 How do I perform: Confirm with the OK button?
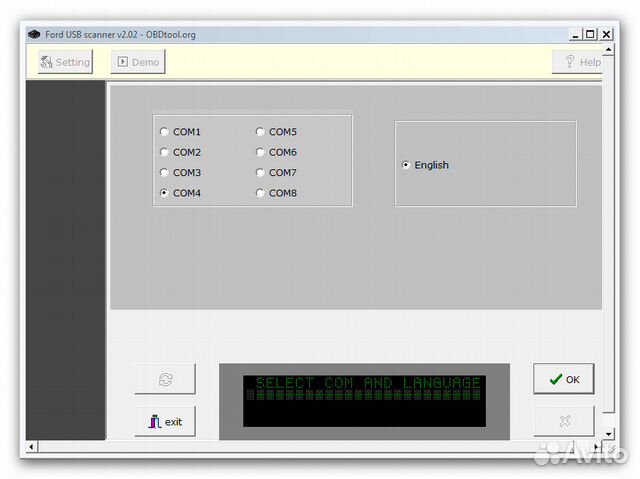pos(564,379)
